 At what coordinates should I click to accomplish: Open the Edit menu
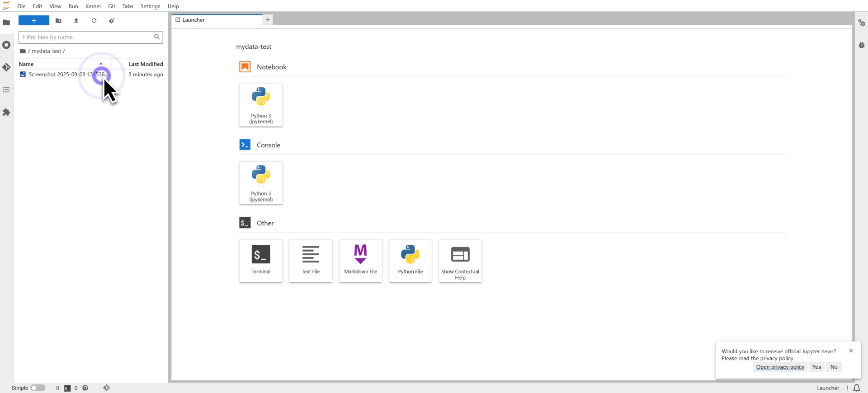pos(38,6)
